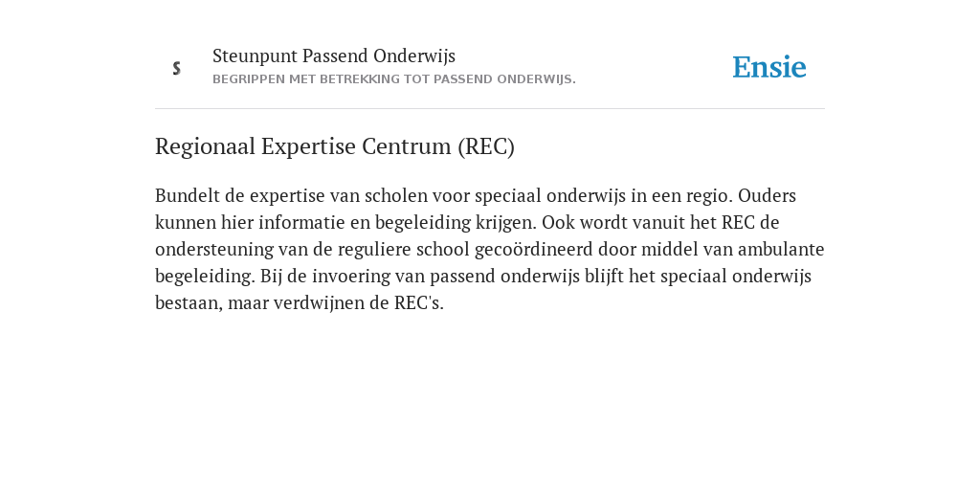
Task: Click the word 'gecoördineerd' in the paragraph
Action: click(533, 250)
